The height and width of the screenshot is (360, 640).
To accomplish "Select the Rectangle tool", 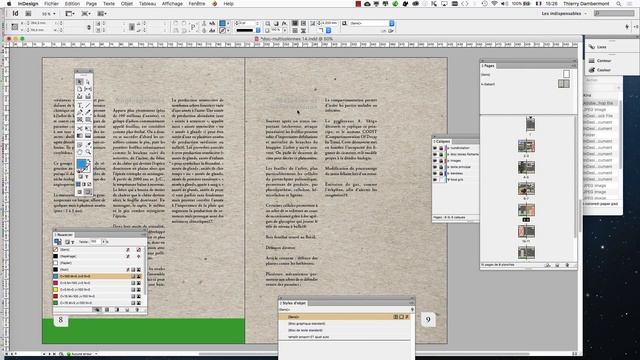I will click(x=88, y=120).
